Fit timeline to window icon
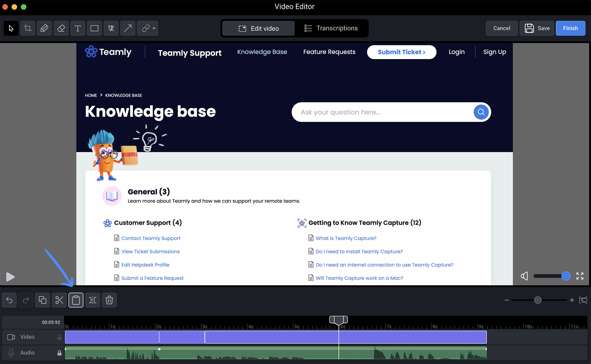The height and width of the screenshot is (364, 591). click(x=583, y=300)
